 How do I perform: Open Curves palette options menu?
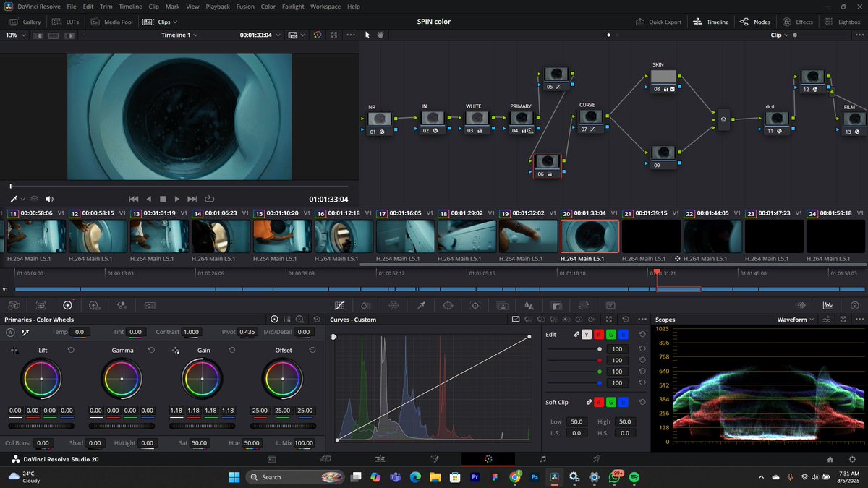tap(643, 319)
